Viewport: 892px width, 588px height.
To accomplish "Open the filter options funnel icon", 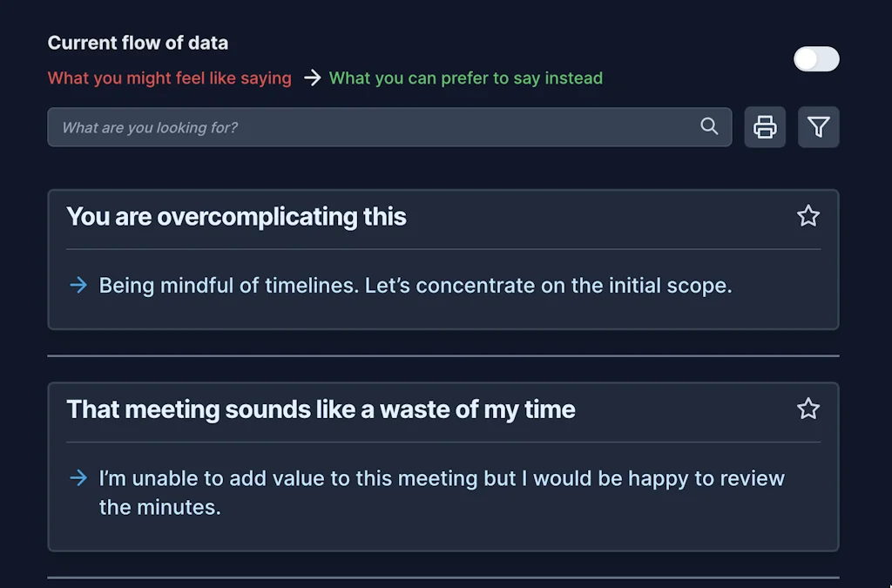I will pos(818,127).
